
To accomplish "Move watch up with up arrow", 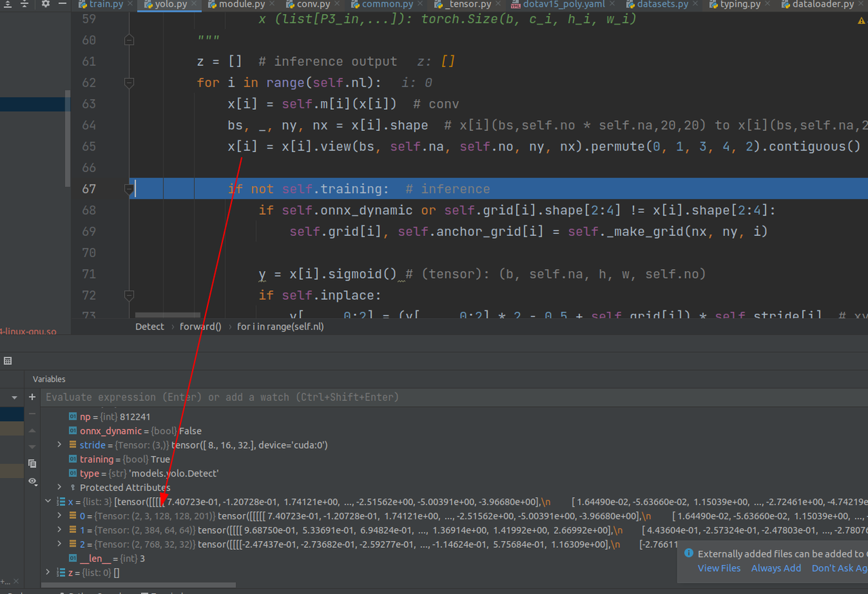I will click(x=32, y=431).
